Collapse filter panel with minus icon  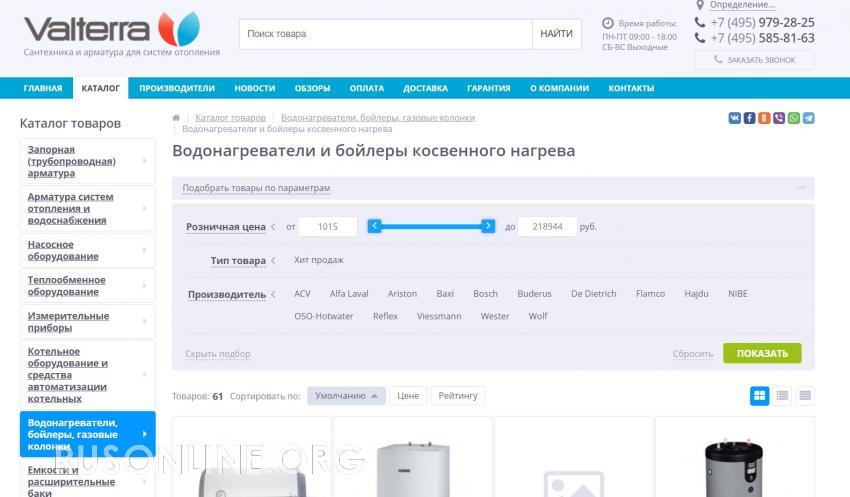801,188
